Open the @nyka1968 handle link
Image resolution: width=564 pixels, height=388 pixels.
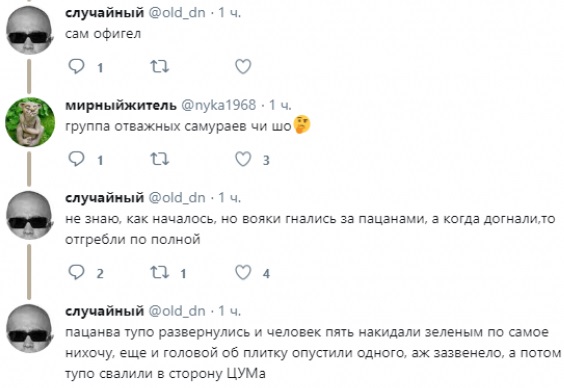(218, 105)
